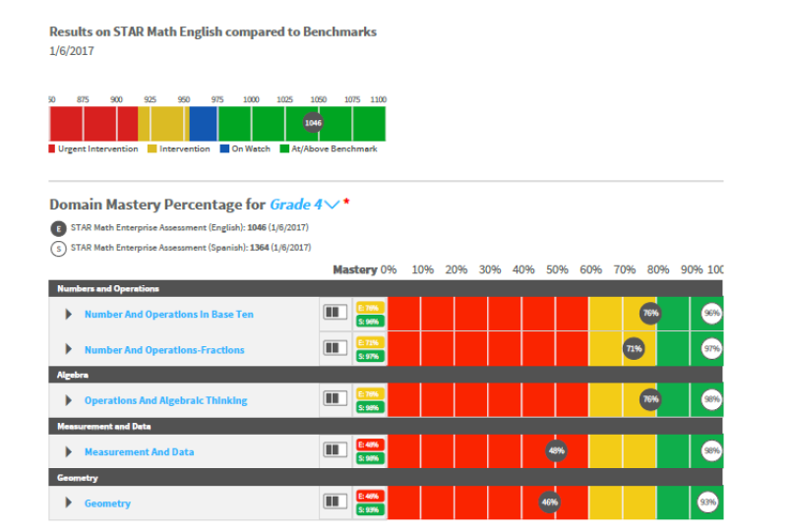This screenshot has height=532, width=792.
Task: Click the S Spanish assessment circle icon
Action: point(59,249)
